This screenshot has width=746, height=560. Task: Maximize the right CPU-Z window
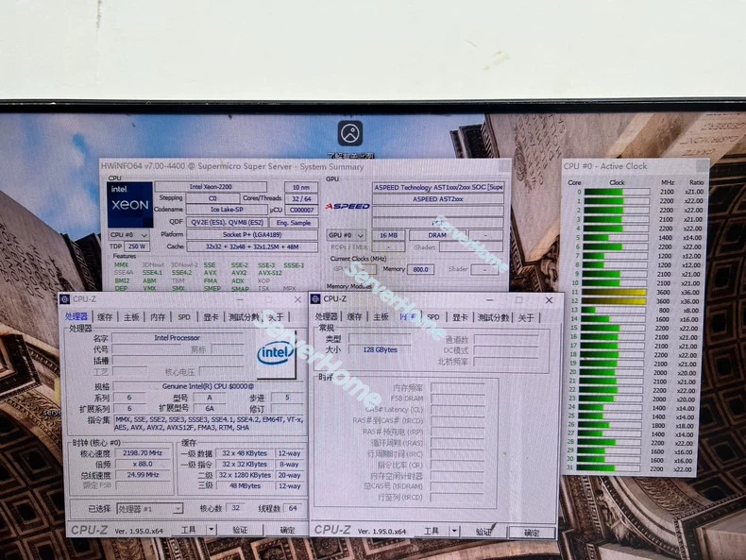pyautogui.click(x=519, y=299)
